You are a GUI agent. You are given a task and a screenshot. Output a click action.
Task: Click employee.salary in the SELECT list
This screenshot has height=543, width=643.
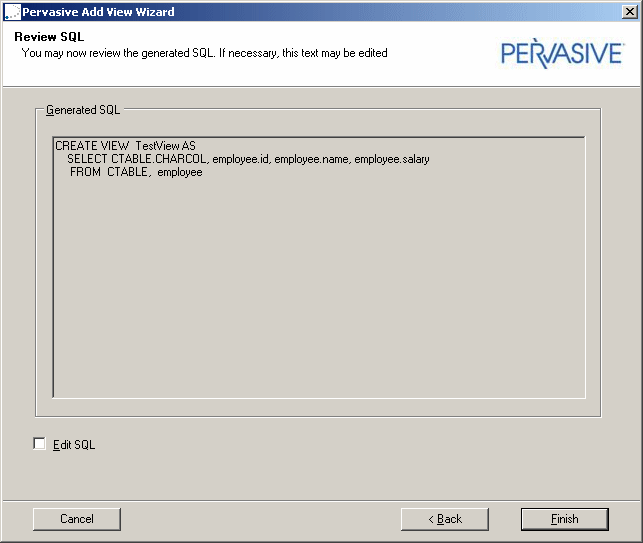[x=391, y=159]
